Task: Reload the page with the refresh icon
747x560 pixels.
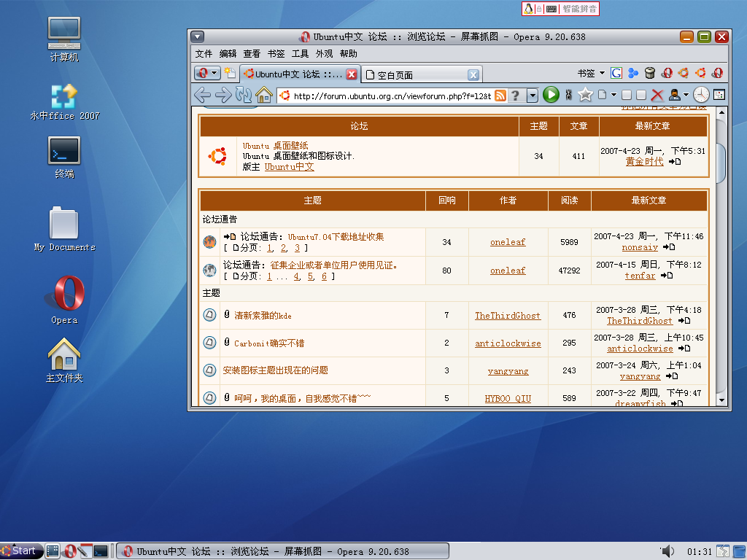Action: coord(244,96)
